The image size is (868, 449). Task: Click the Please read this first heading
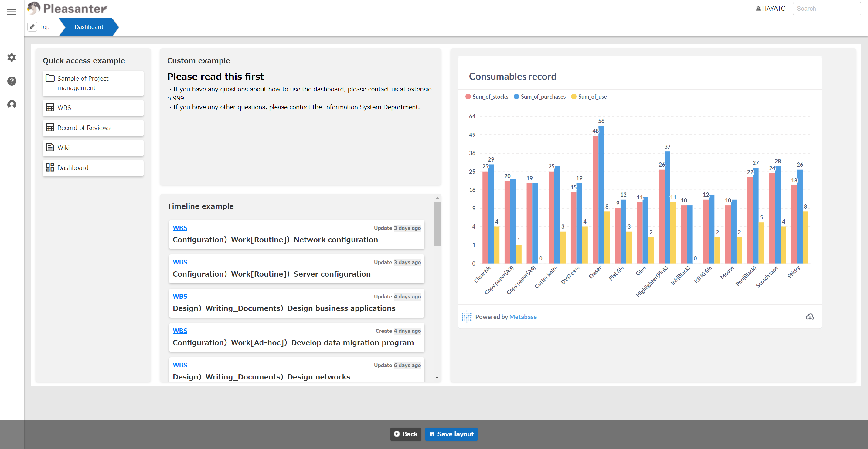216,77
